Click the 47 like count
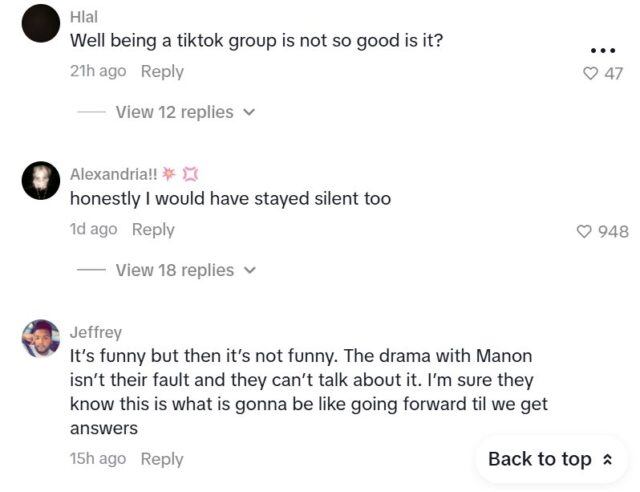 point(614,73)
